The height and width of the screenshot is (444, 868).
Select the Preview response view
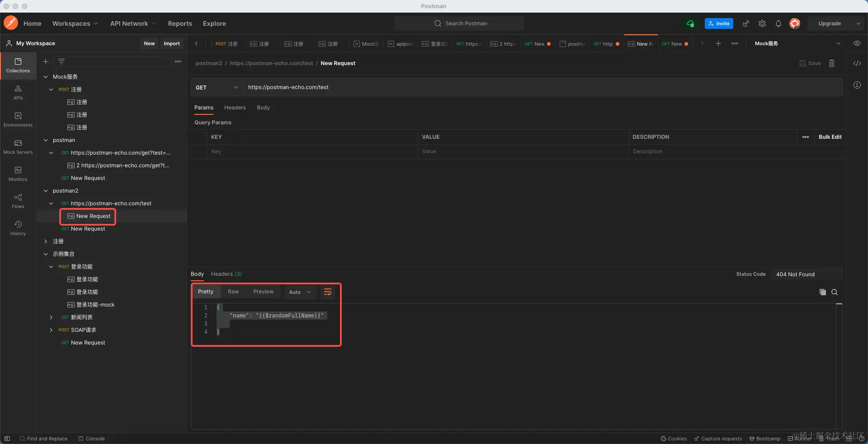coord(264,292)
